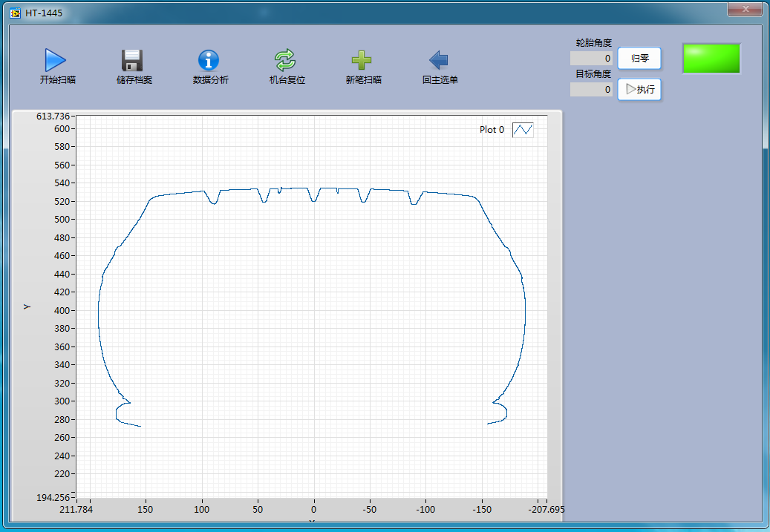Click the X-axis tick label 0
The image size is (770, 532).
pyautogui.click(x=314, y=510)
